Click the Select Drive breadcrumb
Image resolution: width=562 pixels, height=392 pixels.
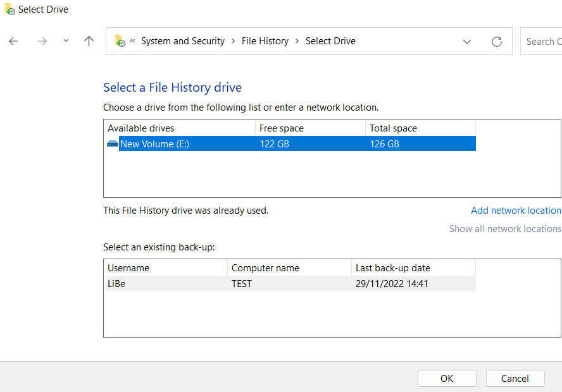click(330, 41)
